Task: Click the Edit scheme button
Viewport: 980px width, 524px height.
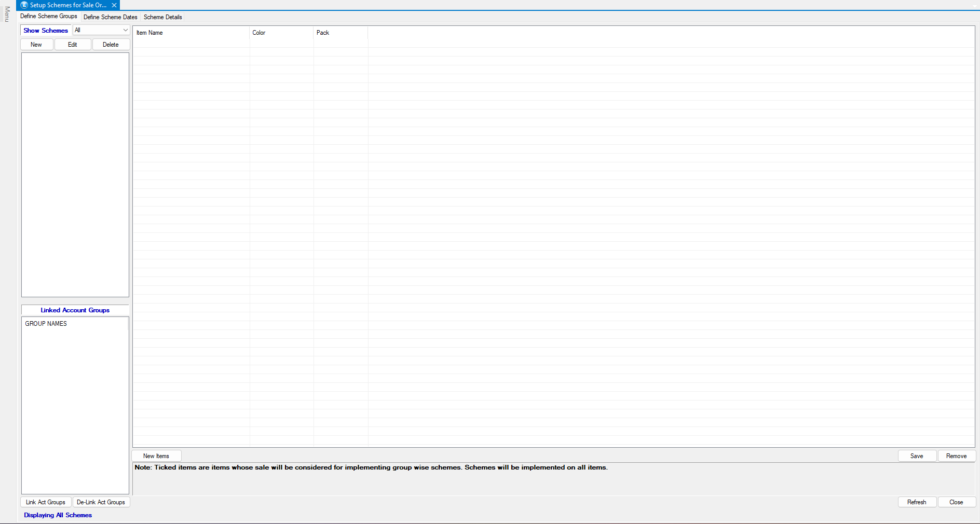Action: click(73, 45)
